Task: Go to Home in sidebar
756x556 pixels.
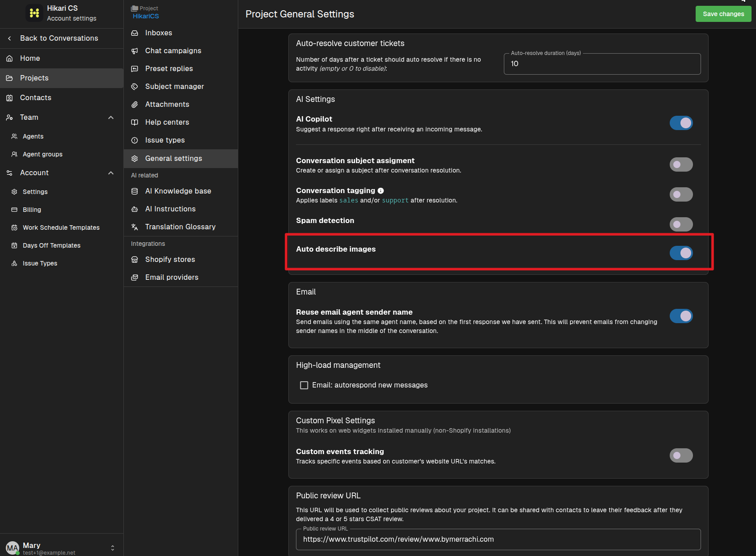Action: tap(62, 59)
